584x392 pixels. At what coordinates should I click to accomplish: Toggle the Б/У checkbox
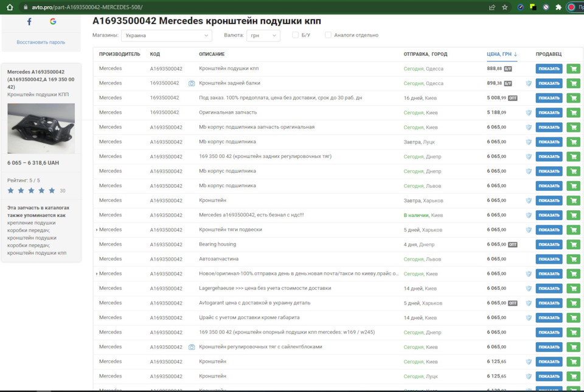pyautogui.click(x=296, y=35)
